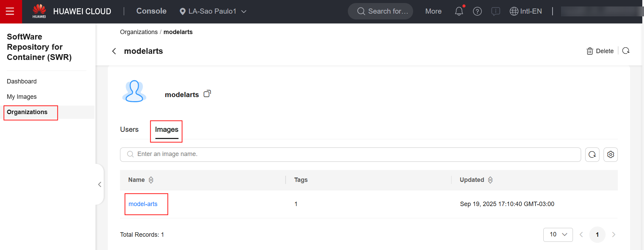
Task: Collapse the left sidebar panel
Action: point(100,184)
